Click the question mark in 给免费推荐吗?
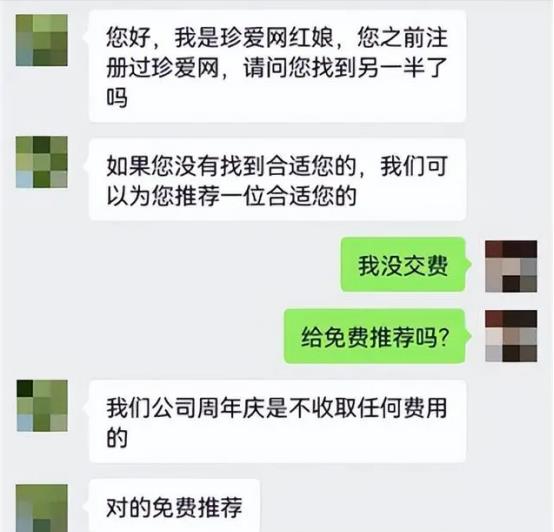Image resolution: width=554 pixels, height=532 pixels. point(443,338)
